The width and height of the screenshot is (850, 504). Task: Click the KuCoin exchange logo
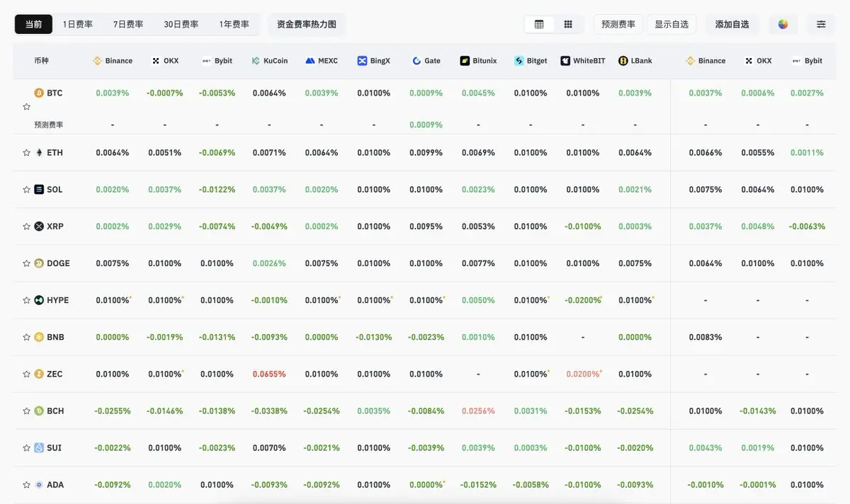click(x=256, y=61)
